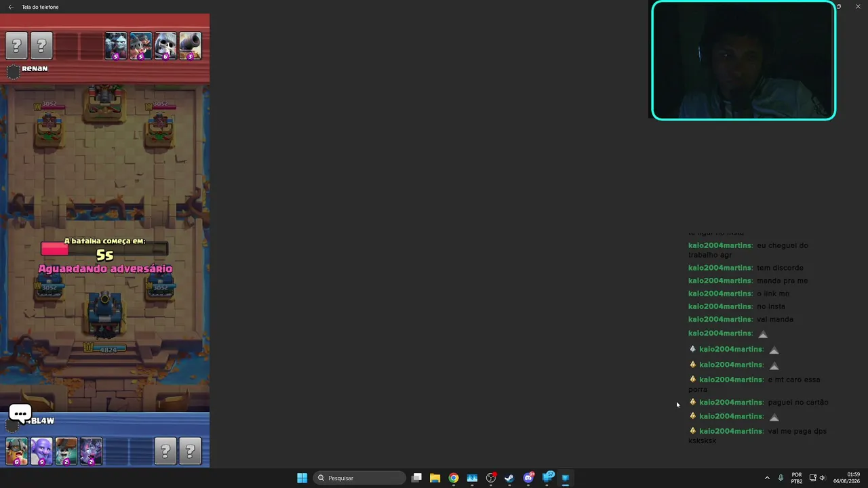Click the battle countdown progress bar

coord(104,249)
